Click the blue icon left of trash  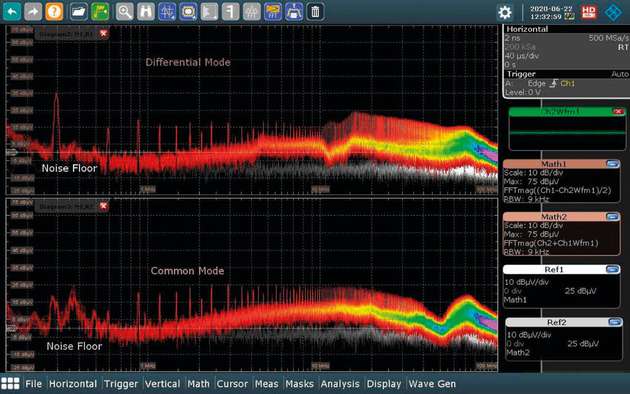coord(294,12)
